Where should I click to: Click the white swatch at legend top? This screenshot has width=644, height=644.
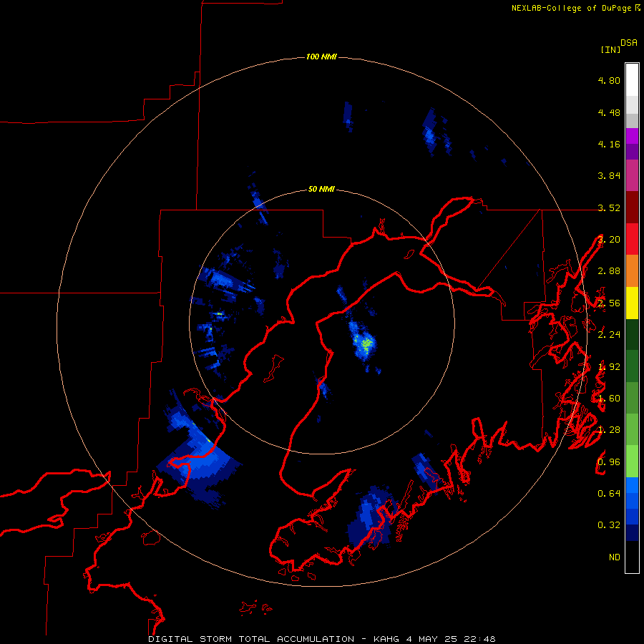(632, 80)
